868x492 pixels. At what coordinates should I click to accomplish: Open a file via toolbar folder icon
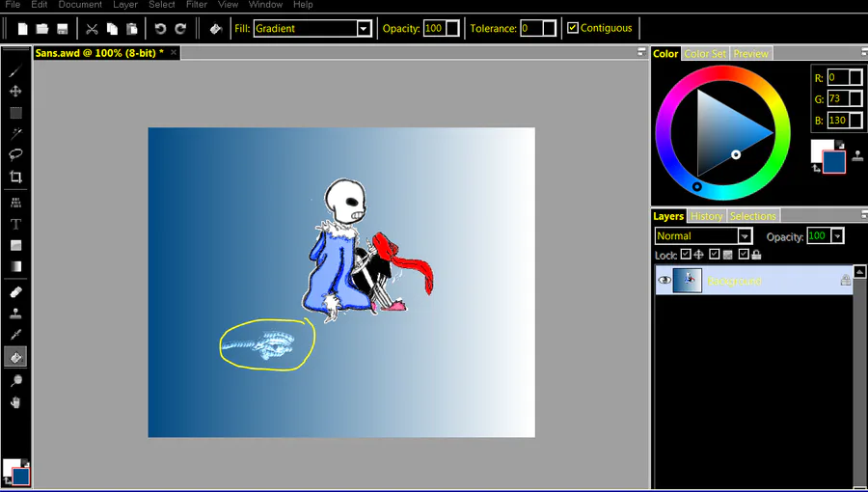point(42,29)
